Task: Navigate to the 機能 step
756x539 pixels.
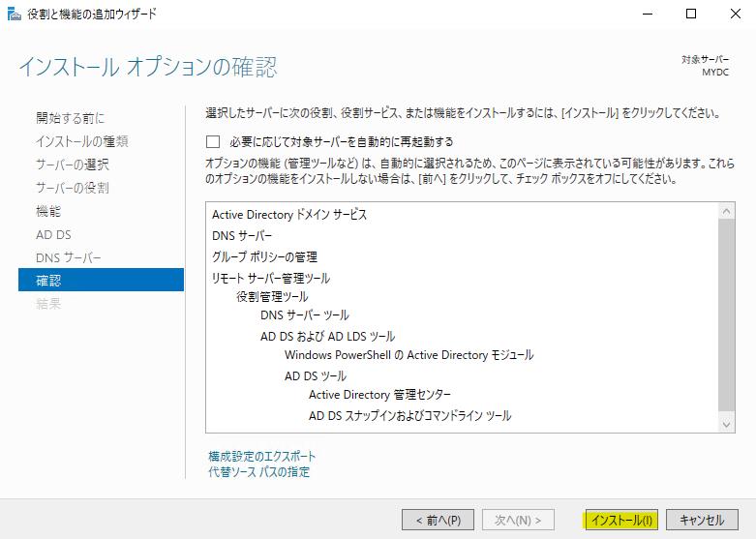Action: coord(48,211)
